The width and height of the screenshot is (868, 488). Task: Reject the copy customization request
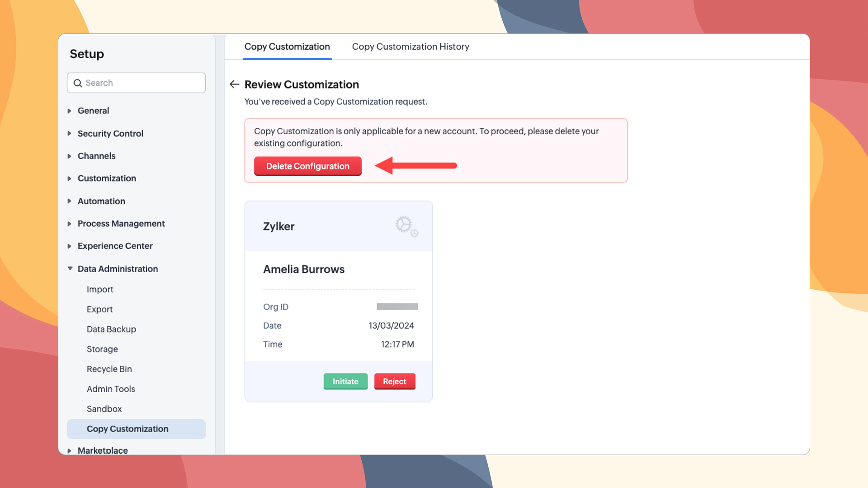394,381
